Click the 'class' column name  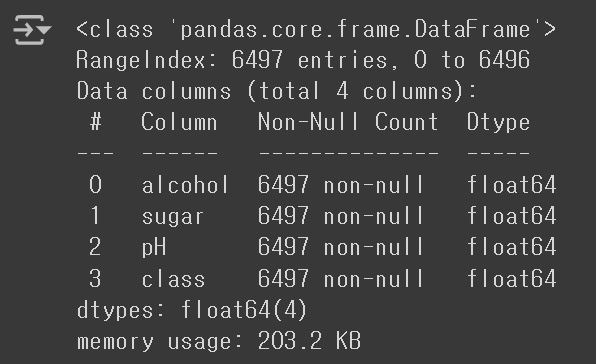173,279
